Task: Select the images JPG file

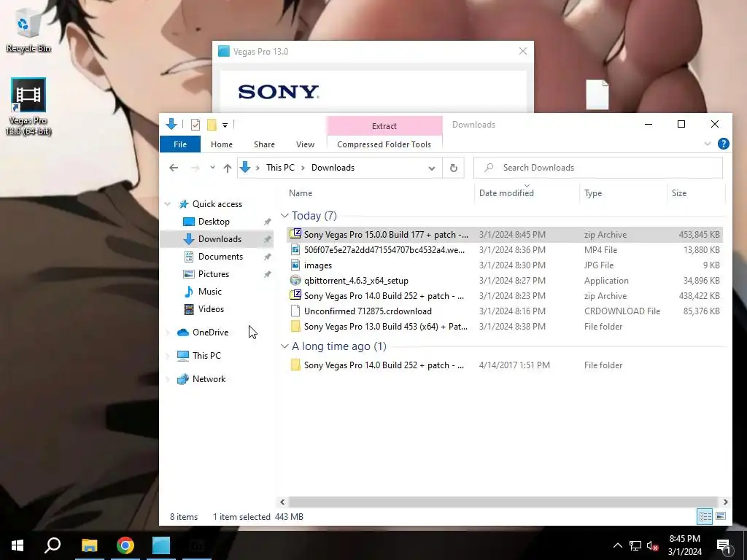Action: coord(505,265)
